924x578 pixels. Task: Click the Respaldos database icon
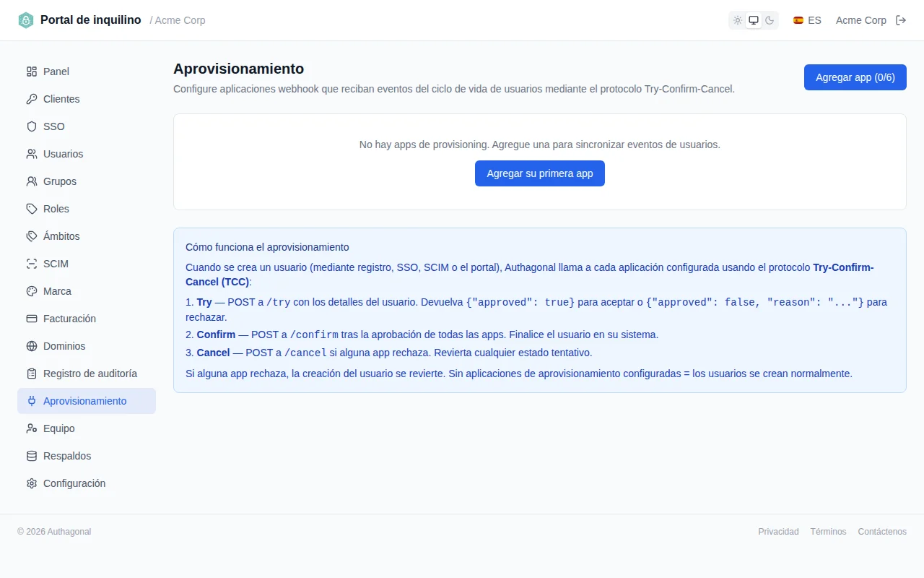coord(32,456)
